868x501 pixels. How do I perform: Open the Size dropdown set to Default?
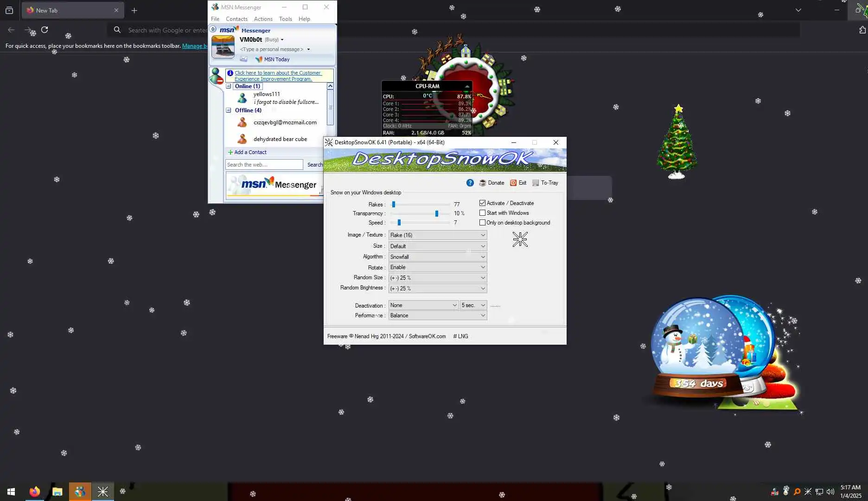[x=438, y=246]
